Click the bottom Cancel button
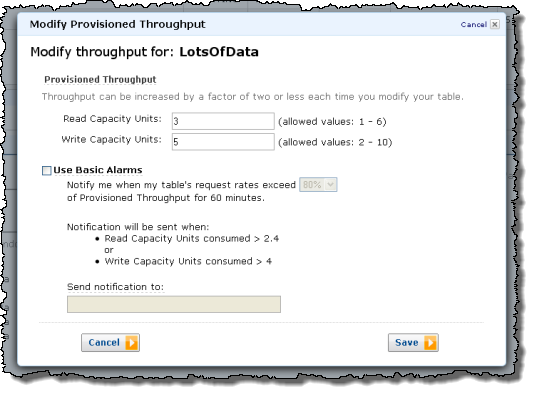 click(110, 342)
